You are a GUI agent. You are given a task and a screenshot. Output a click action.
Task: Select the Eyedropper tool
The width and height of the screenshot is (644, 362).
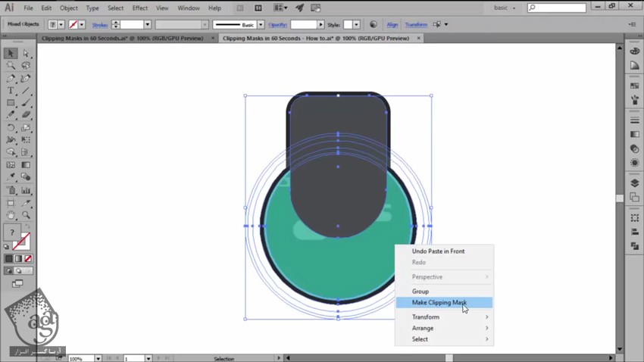tap(11, 177)
